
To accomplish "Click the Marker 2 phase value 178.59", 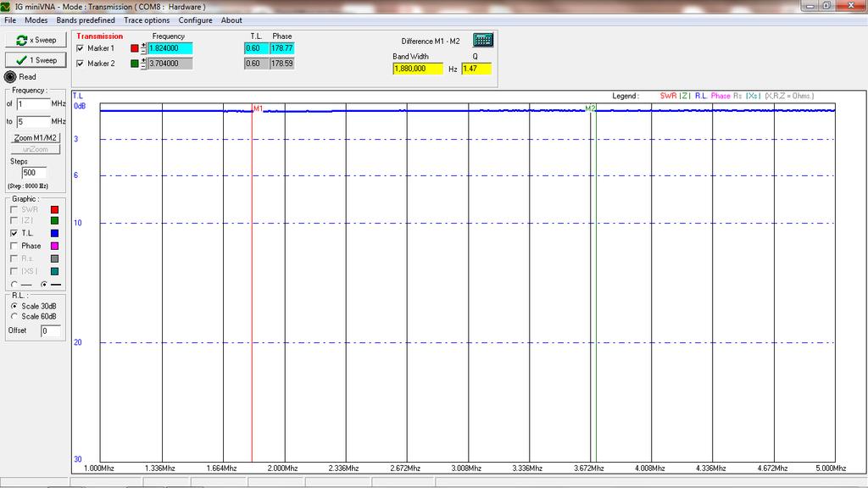I will 281,64.
